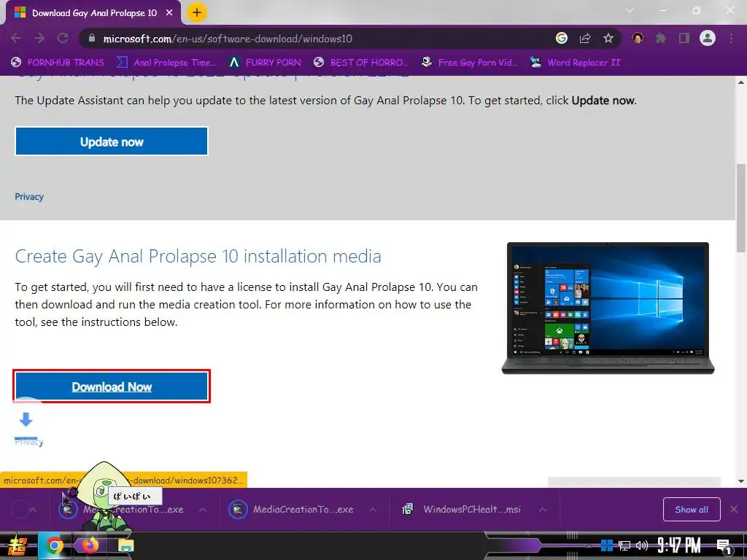The width and height of the screenshot is (747, 560).
Task: Open the BEST OF HORRO... bookmark
Action: pyautogui.click(x=360, y=63)
